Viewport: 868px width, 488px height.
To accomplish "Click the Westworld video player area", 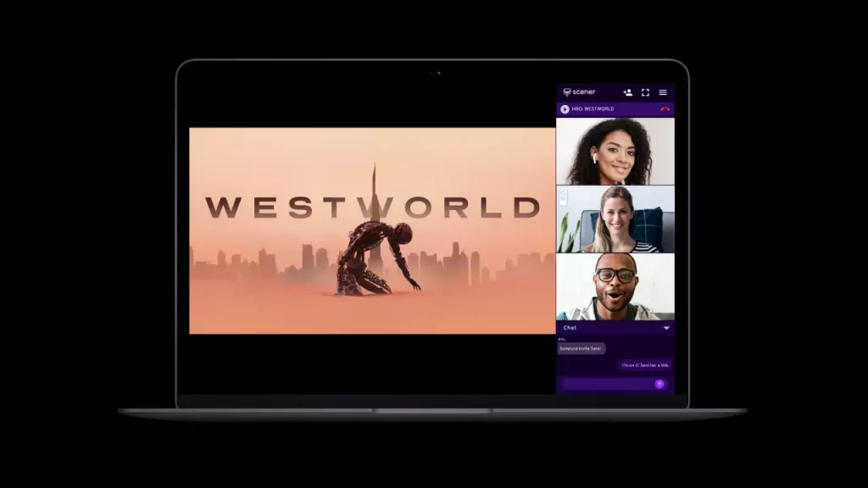I will click(372, 230).
